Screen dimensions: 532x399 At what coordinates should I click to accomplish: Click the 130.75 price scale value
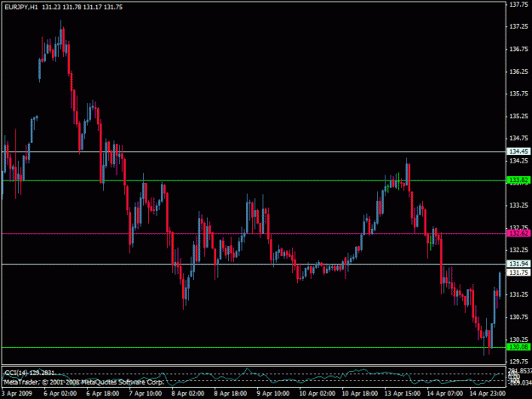coord(518,317)
